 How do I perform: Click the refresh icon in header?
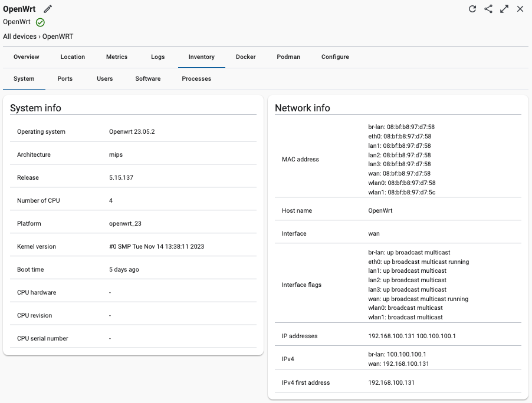pyautogui.click(x=472, y=9)
